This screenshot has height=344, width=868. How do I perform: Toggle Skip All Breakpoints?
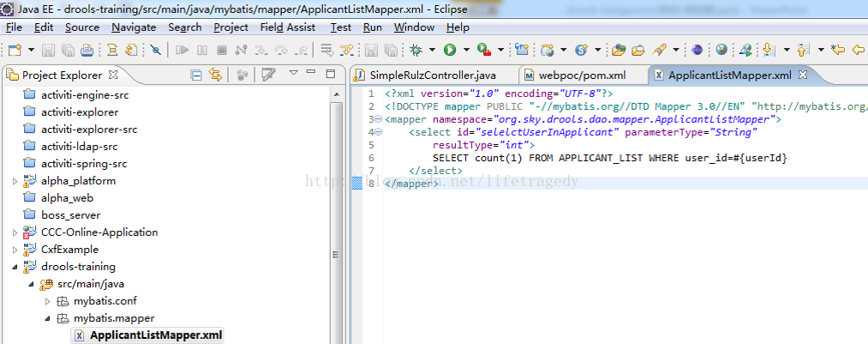156,50
